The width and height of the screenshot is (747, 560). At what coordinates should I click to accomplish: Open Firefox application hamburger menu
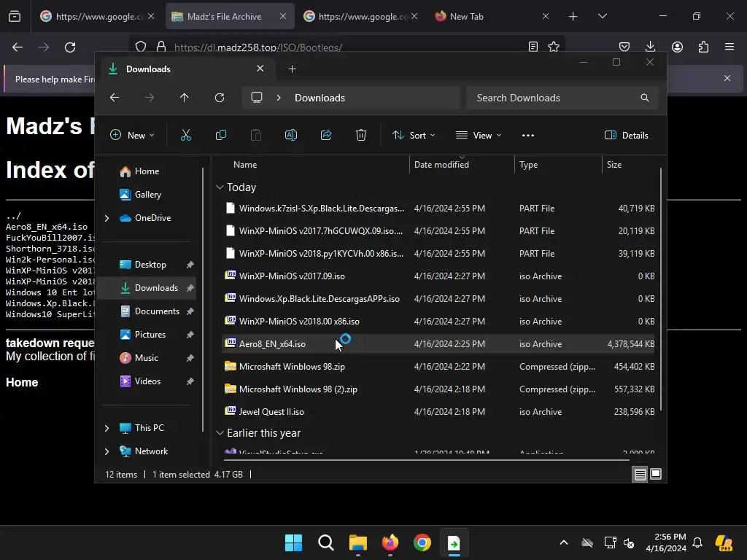(729, 47)
